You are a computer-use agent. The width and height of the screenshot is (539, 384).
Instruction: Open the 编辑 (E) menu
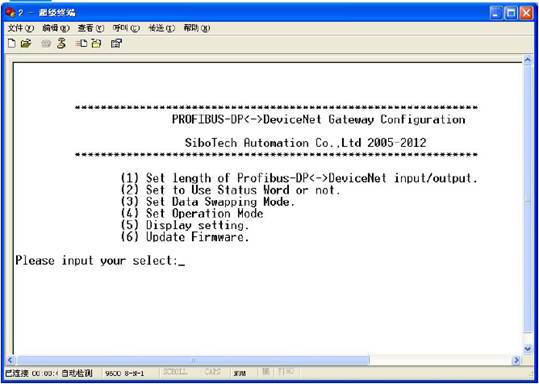click(x=56, y=28)
